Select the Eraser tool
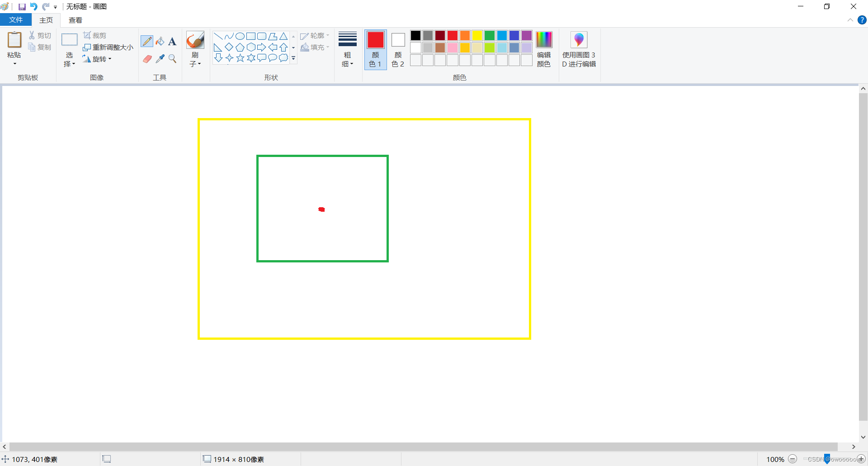Screen dimensions: 868x466 click(147, 59)
